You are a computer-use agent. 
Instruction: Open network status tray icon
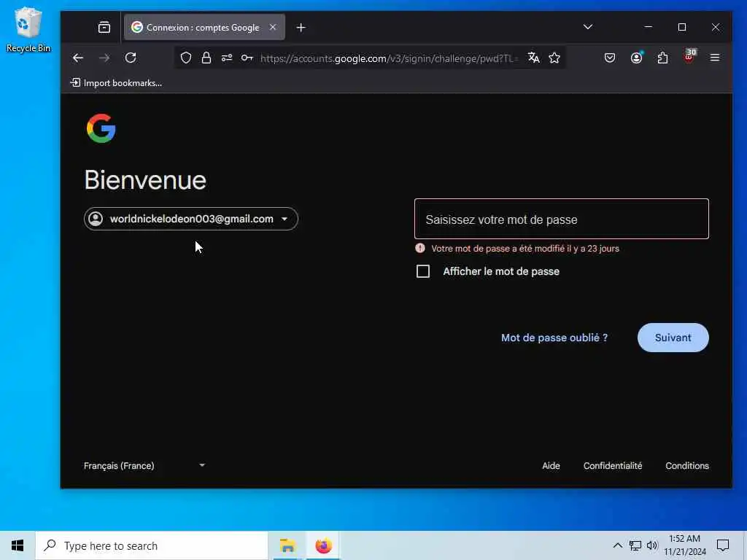coord(635,545)
